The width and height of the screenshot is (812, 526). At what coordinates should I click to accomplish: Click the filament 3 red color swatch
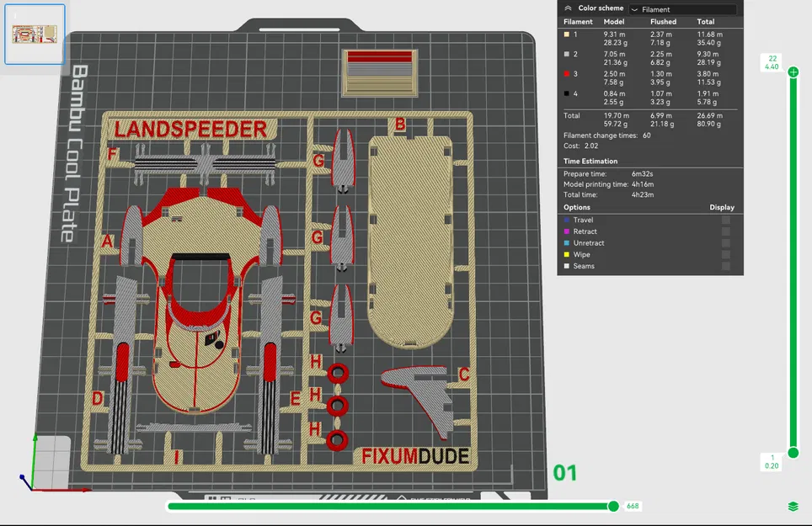[x=567, y=74]
